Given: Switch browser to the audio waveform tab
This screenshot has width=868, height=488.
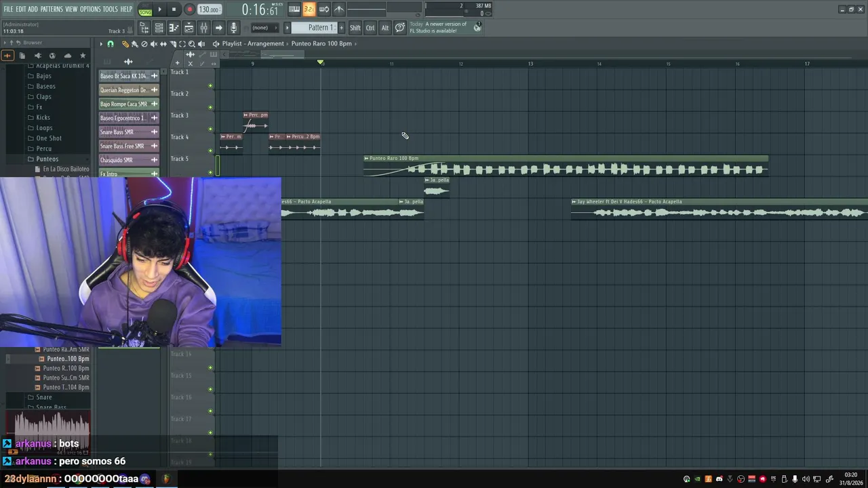Looking at the screenshot, I should [7, 56].
